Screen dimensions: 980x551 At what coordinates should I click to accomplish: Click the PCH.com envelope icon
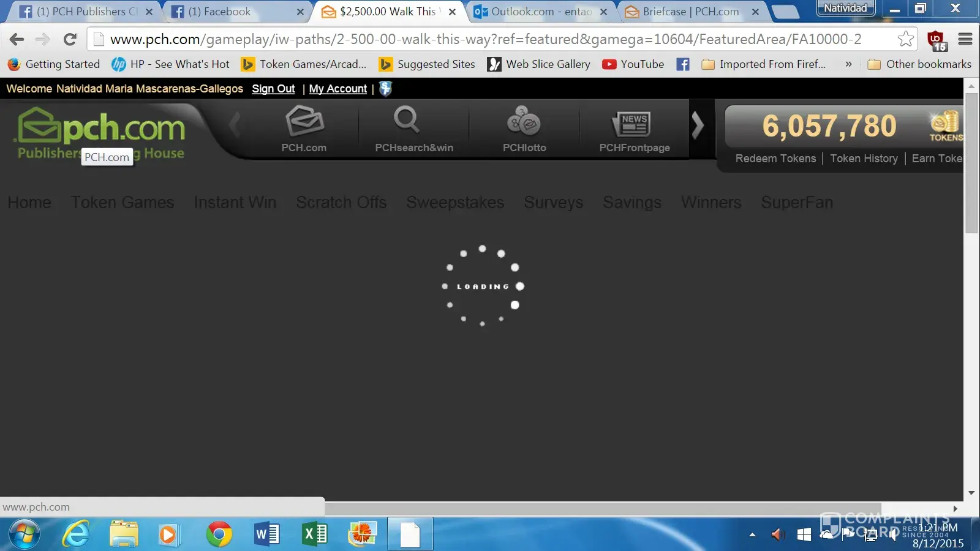tap(304, 121)
